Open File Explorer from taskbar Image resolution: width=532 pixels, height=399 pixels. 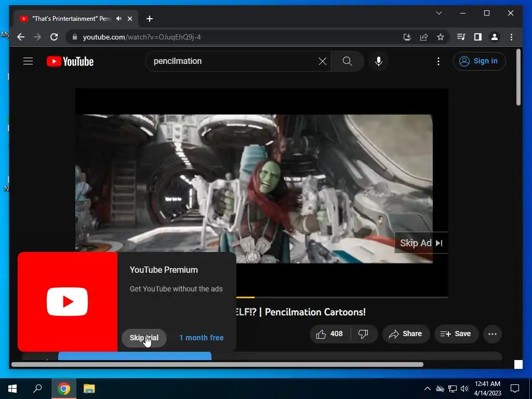pos(89,389)
